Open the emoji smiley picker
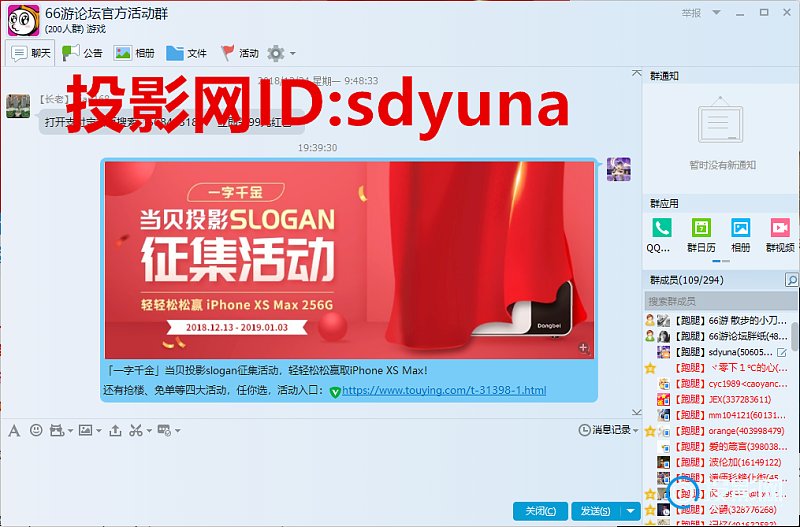800x527 pixels. (x=36, y=430)
